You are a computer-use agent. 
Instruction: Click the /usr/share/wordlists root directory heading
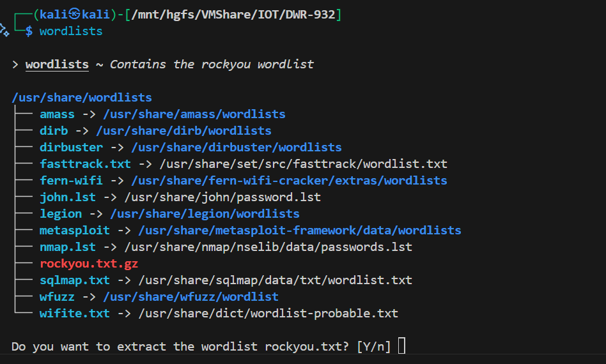(x=82, y=98)
